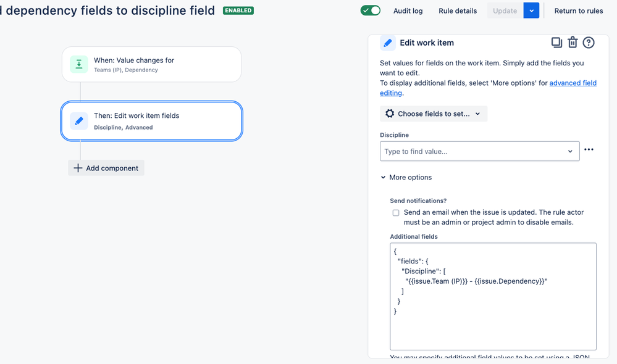Open the Update button dropdown arrow

(x=531, y=10)
